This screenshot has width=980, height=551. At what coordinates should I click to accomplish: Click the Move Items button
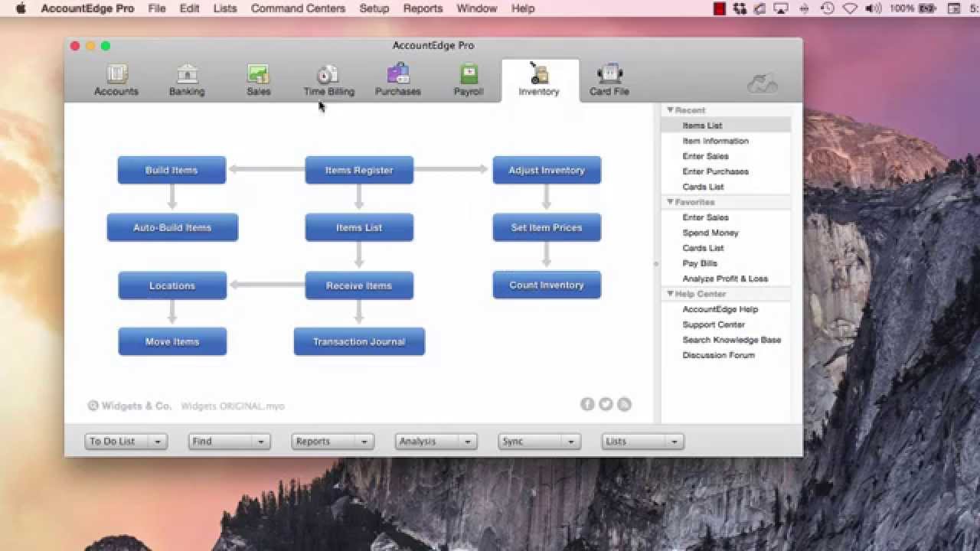(172, 341)
